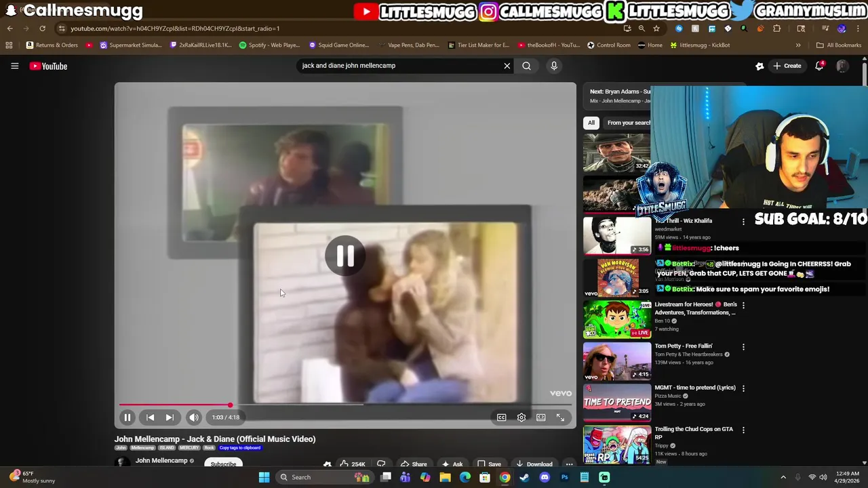
Task: Go to YouTube home via logo
Action: pyautogui.click(x=48, y=66)
